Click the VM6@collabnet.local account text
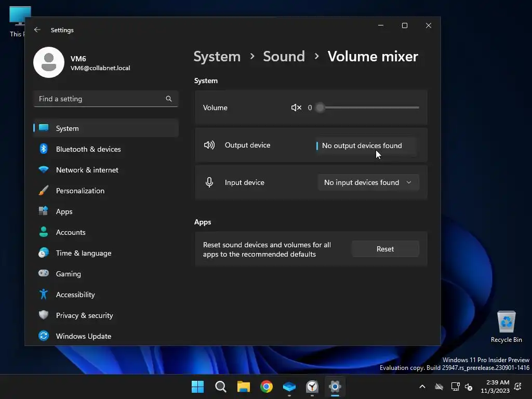This screenshot has height=399, width=532. click(100, 68)
